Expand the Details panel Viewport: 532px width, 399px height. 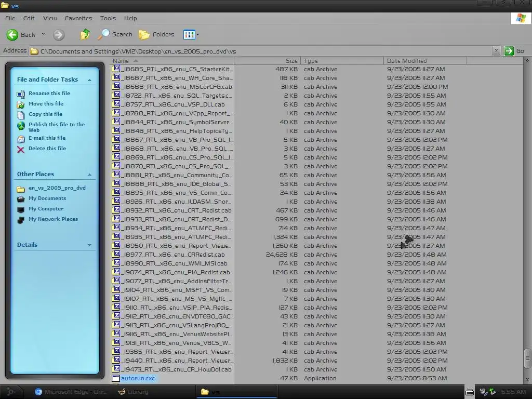tap(89, 245)
